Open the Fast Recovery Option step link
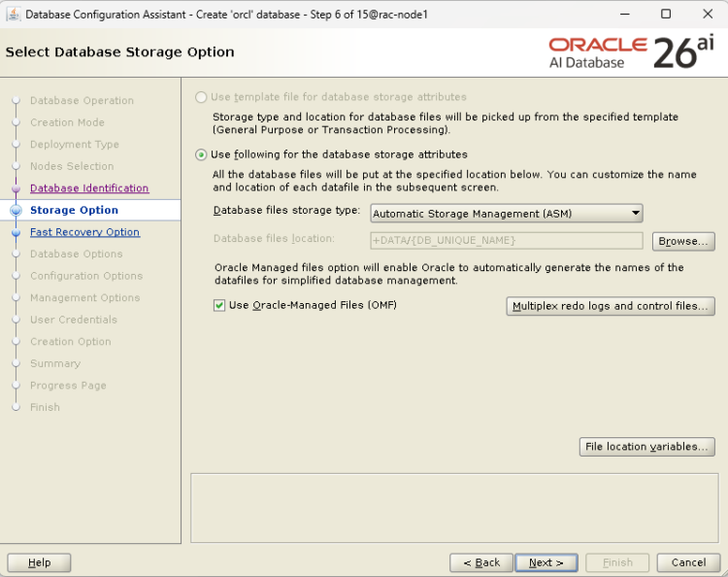 tap(84, 232)
